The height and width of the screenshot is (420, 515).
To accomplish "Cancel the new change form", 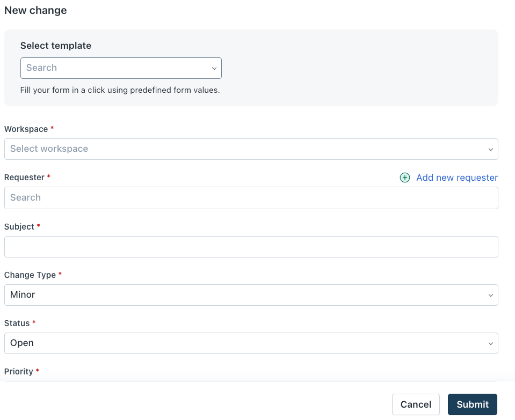I will [416, 404].
